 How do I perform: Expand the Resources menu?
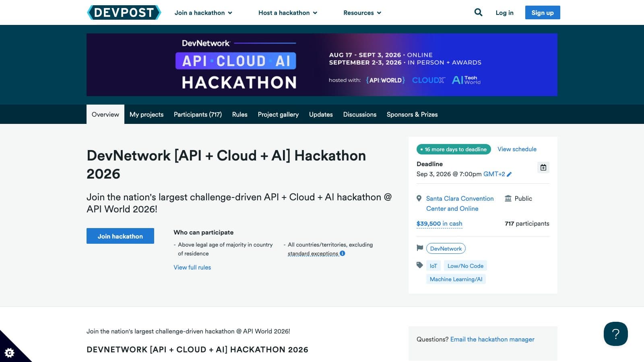click(362, 12)
